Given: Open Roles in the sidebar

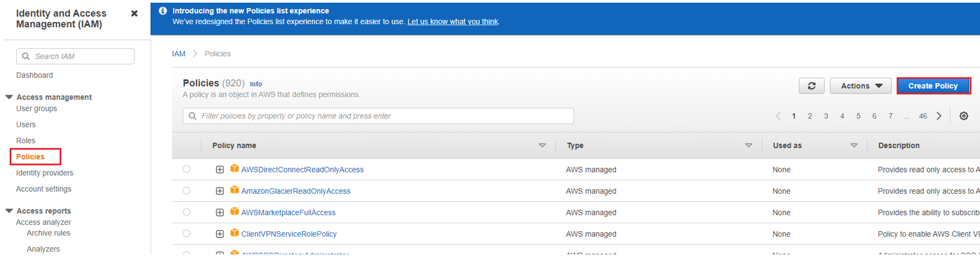Looking at the screenshot, I should click(x=26, y=141).
